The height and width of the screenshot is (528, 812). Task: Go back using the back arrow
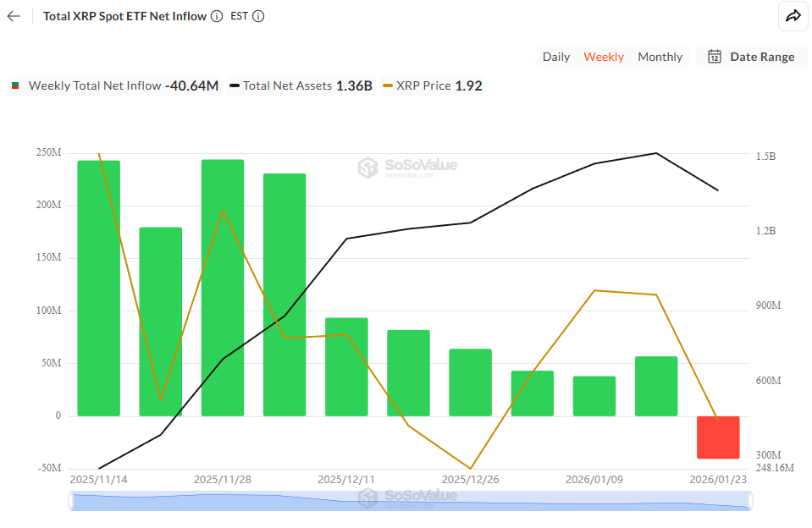point(14,16)
